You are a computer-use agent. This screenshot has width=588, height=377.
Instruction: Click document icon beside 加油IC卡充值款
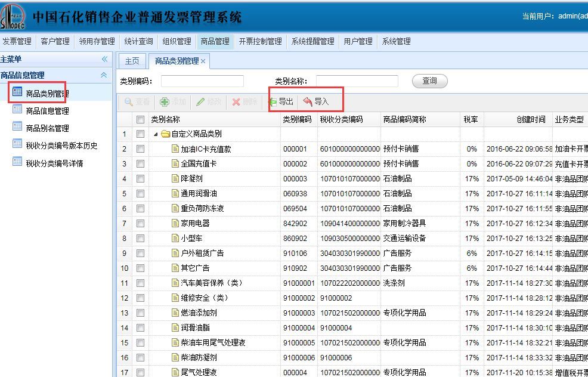pos(175,149)
